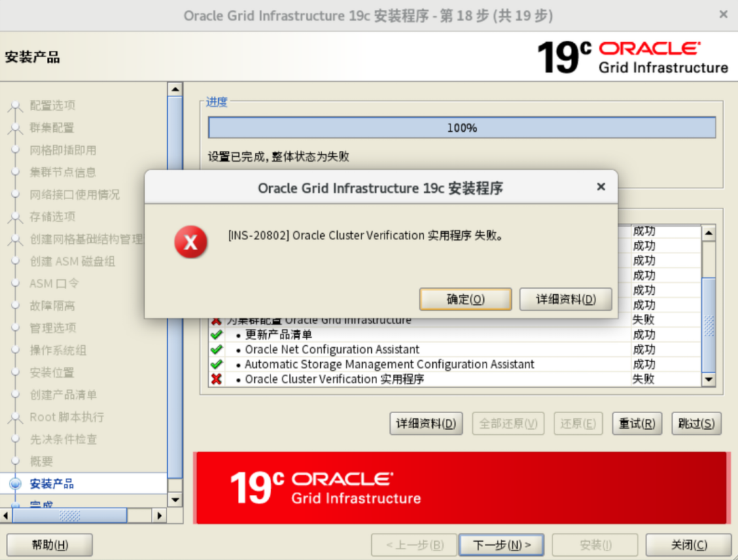The width and height of the screenshot is (738, 560).
Task: Open 详细资料(D) in the error dialog
Action: click(565, 299)
